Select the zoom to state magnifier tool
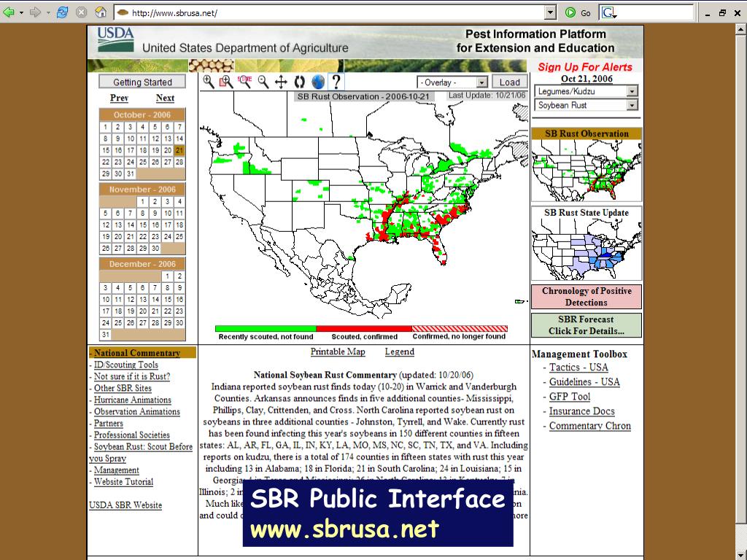The image size is (747, 560). (x=244, y=82)
